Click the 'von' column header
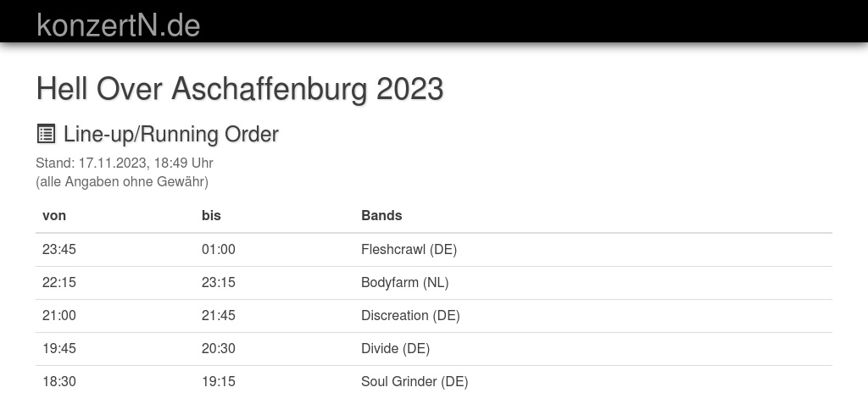This screenshot has width=868, height=415. point(54,216)
